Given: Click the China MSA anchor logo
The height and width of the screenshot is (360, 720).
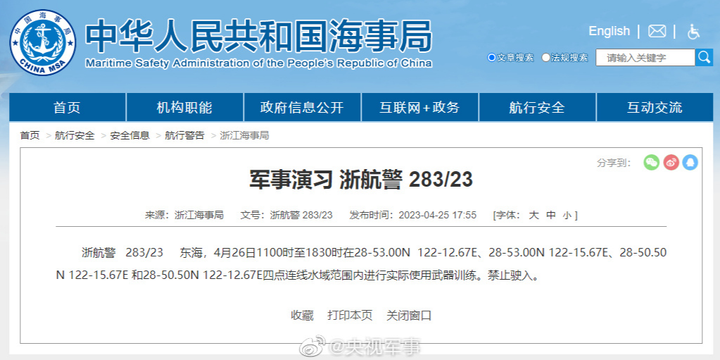Looking at the screenshot, I should coord(43,42).
